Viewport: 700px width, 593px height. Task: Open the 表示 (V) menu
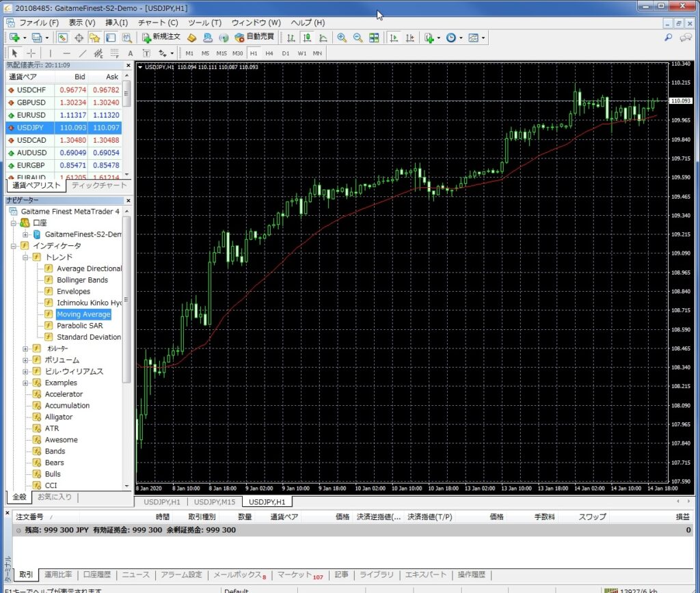coord(82,23)
